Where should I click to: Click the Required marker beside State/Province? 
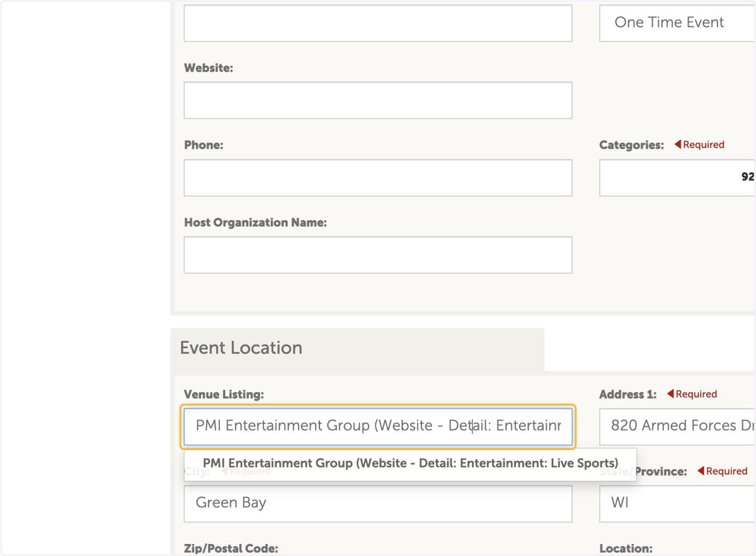(x=722, y=471)
